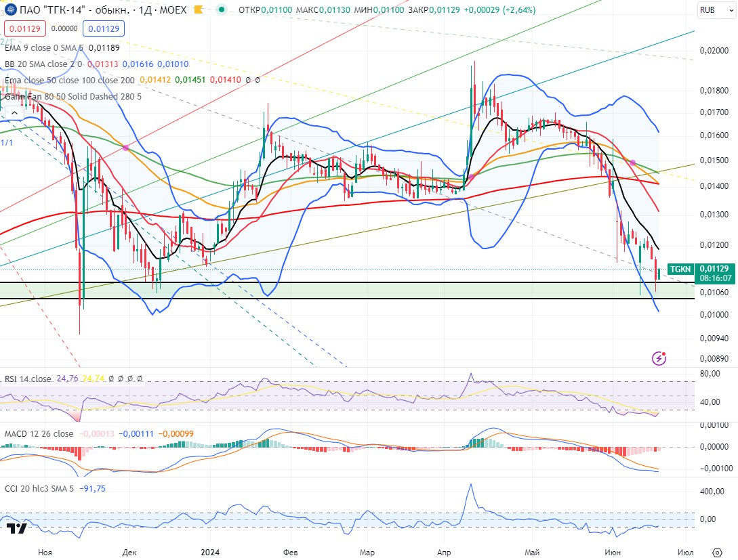Click the yellow flag marker next to MOEX
Image resolution: width=738 pixels, height=560 pixels.
coord(199,9)
